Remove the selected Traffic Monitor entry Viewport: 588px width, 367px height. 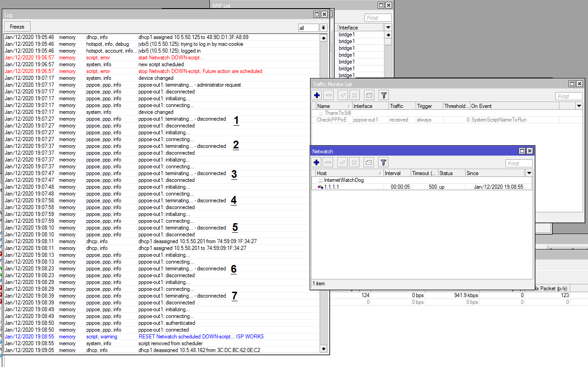(329, 95)
